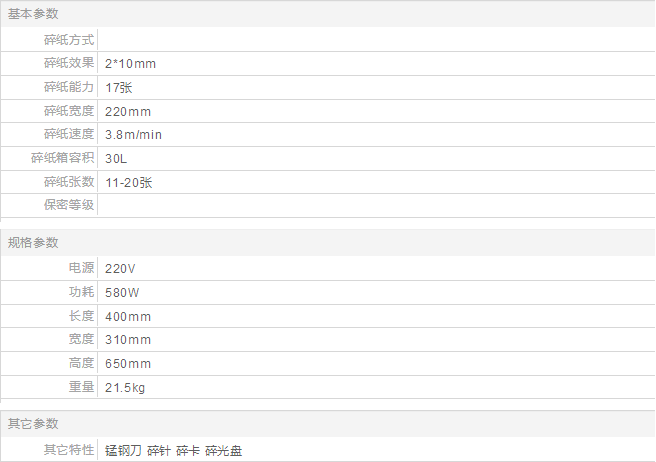Click the 其它参数 section header
Viewport: 656px width, 462px height.
[33, 424]
